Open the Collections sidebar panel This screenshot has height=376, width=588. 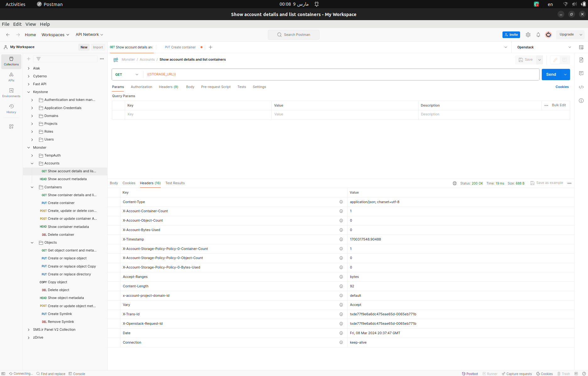tap(11, 61)
